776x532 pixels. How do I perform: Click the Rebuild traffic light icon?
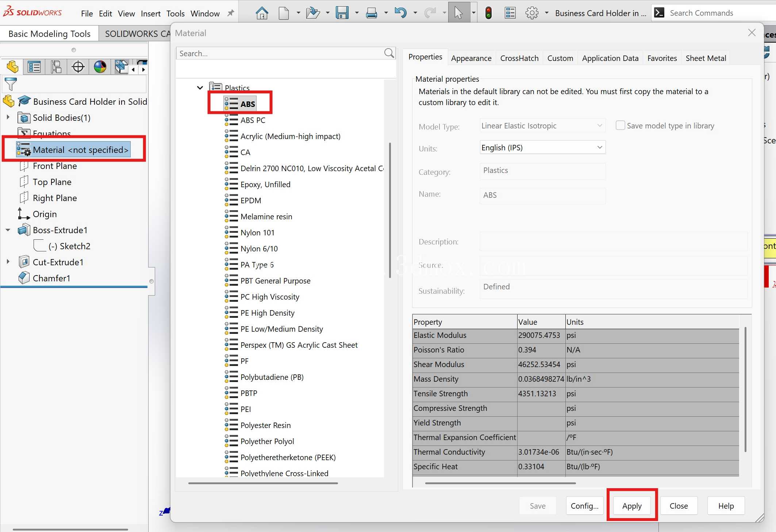pos(488,13)
